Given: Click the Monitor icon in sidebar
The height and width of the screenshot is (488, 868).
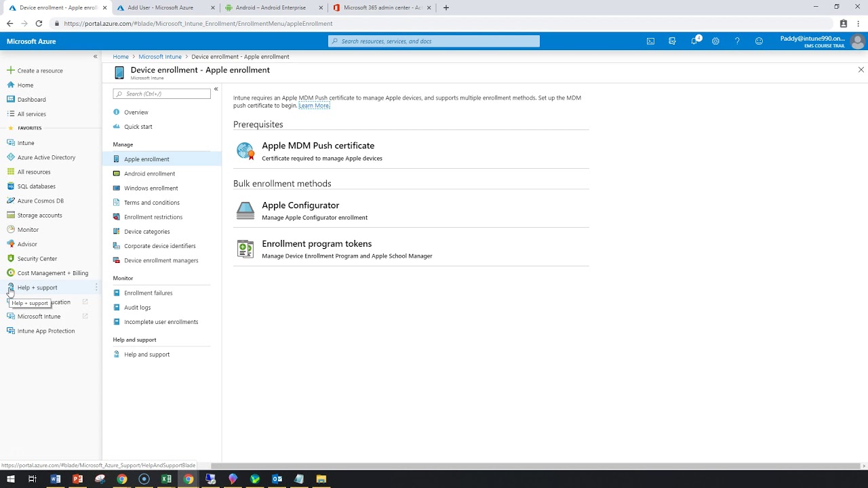Looking at the screenshot, I should pyautogui.click(x=11, y=230).
